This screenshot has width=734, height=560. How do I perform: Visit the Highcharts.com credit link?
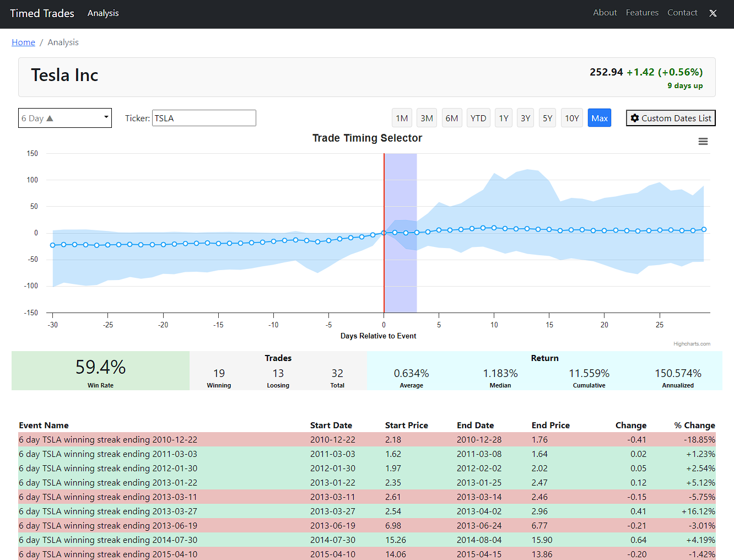click(692, 344)
